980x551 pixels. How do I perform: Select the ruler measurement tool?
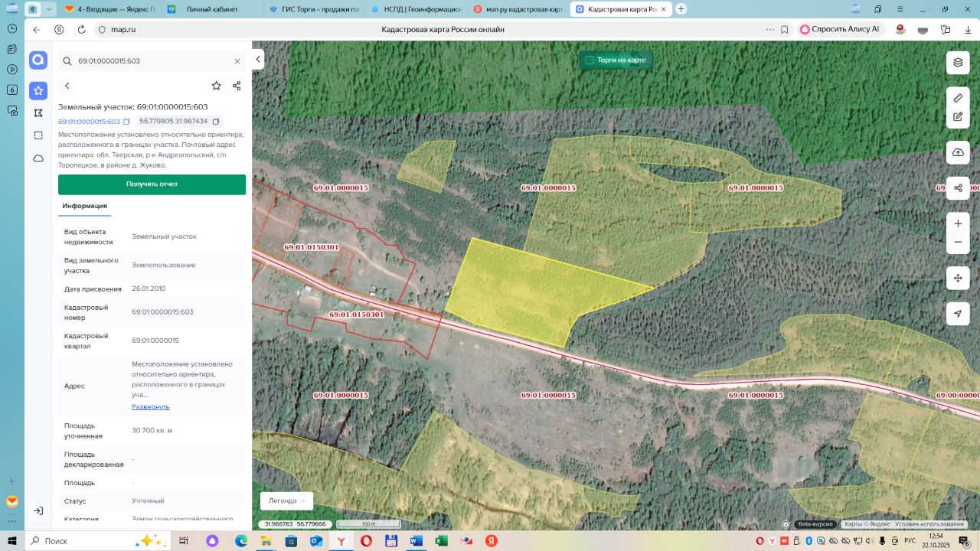tap(958, 98)
